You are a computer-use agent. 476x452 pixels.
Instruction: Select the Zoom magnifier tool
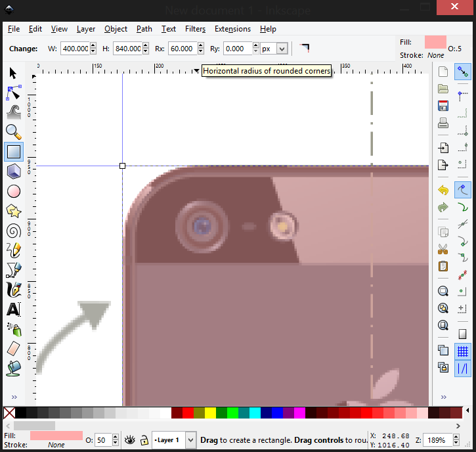click(x=14, y=132)
